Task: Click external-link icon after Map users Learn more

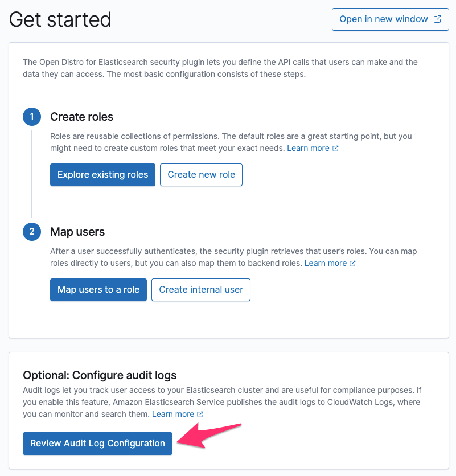Action: pos(352,264)
